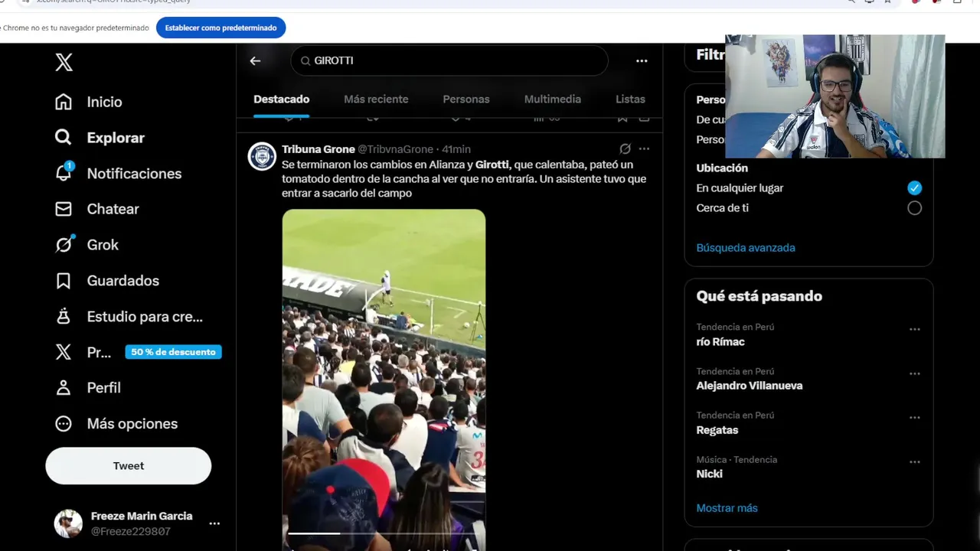This screenshot has height=551, width=980.
Task: Open three-dot menu on Tribuna Grone tweet
Action: [644, 149]
